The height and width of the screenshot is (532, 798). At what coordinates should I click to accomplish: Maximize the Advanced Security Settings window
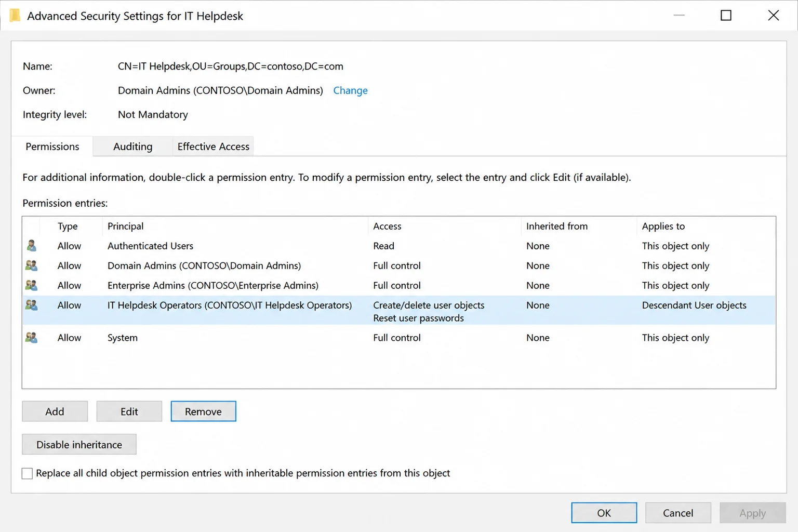(x=726, y=16)
